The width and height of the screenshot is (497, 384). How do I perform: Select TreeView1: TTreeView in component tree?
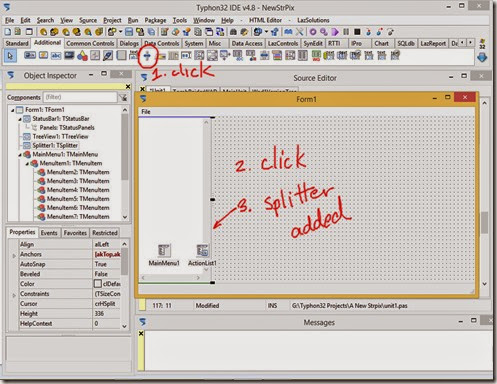(x=60, y=137)
